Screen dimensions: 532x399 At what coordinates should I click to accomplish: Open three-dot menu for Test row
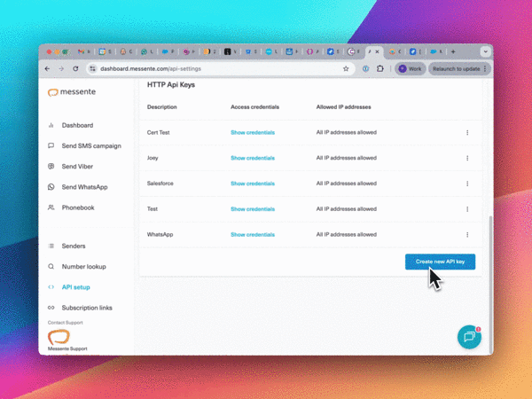pos(467,209)
